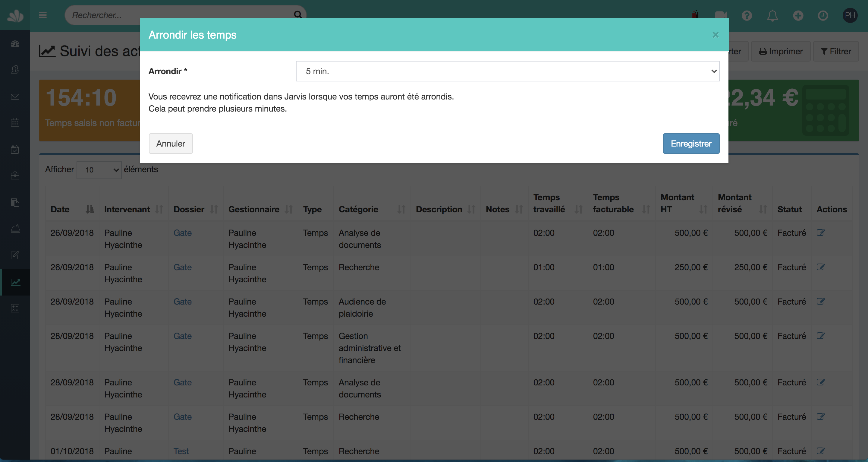Edit the 26/09/2018 Analyse de documents row
868x462 pixels.
pyautogui.click(x=821, y=233)
